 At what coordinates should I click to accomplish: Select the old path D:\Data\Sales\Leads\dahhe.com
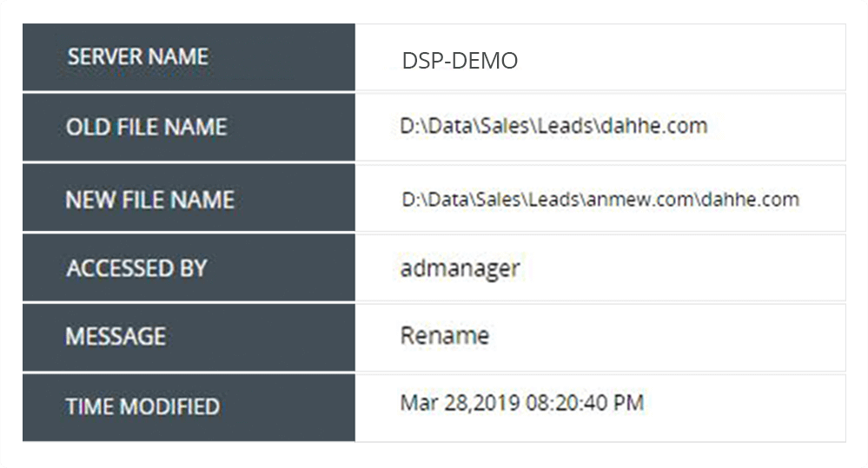tap(553, 126)
